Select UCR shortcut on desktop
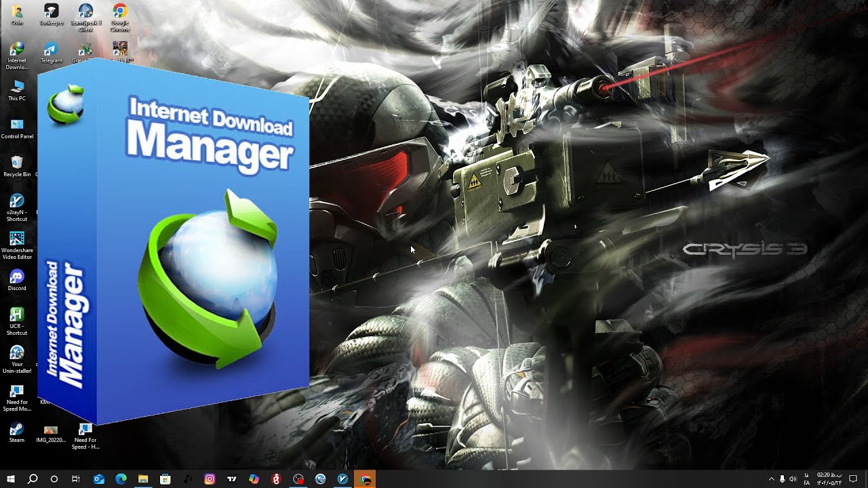The height and width of the screenshot is (488, 868). (17, 321)
